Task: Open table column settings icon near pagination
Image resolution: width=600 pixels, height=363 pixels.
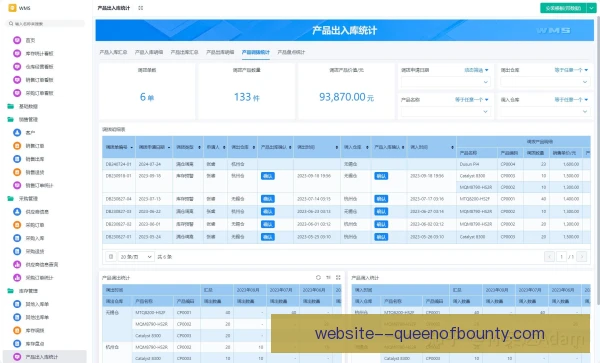Action: 111,257
